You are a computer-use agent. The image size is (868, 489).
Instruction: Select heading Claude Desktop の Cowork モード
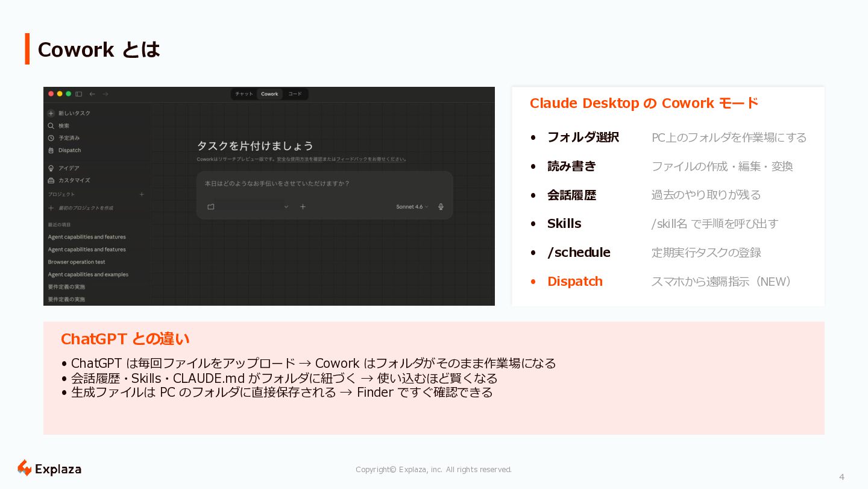pos(644,103)
